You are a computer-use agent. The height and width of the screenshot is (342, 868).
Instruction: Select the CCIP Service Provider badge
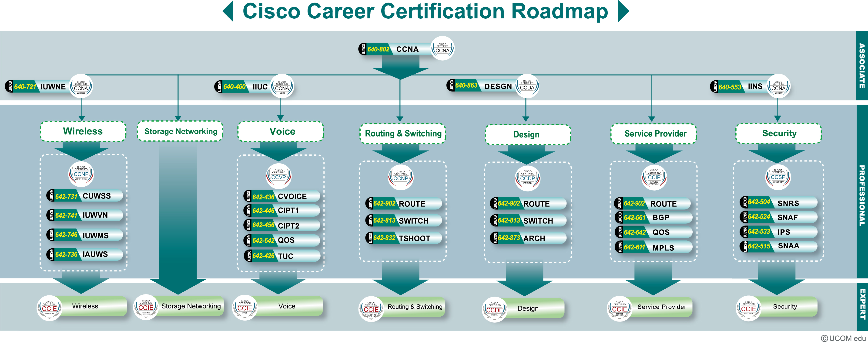pos(654,178)
